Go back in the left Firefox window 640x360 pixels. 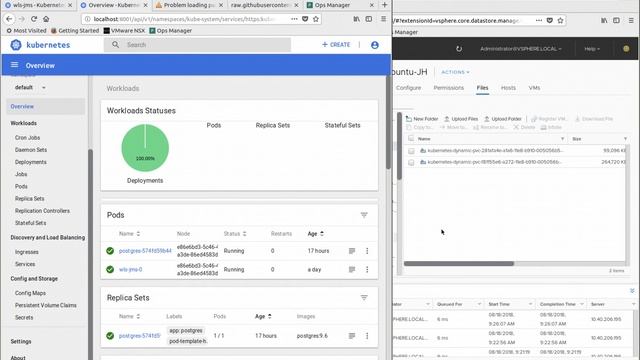9,19
